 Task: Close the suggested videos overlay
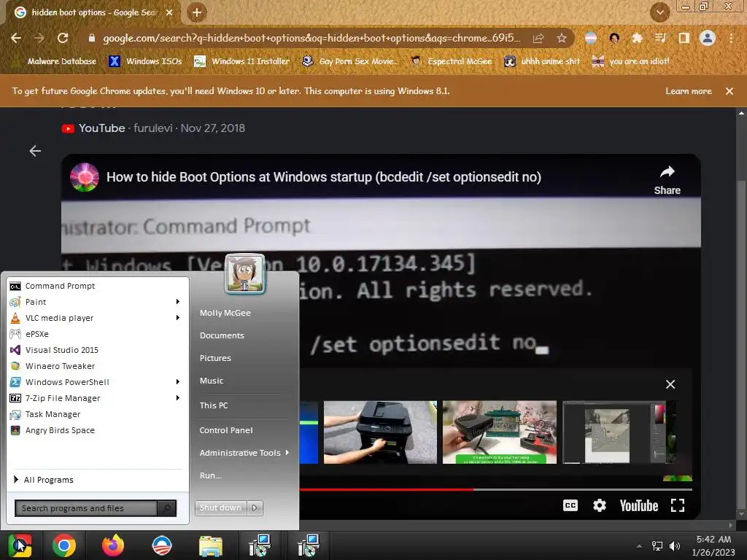coord(670,384)
